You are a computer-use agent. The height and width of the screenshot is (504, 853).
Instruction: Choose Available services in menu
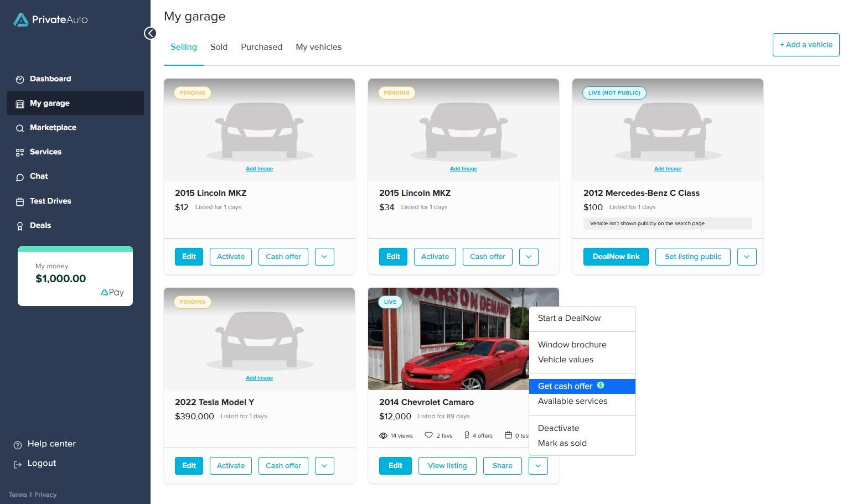582,401
